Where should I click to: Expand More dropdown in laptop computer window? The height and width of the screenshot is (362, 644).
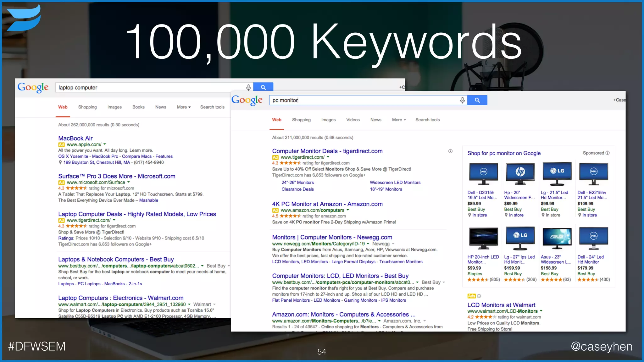point(184,107)
